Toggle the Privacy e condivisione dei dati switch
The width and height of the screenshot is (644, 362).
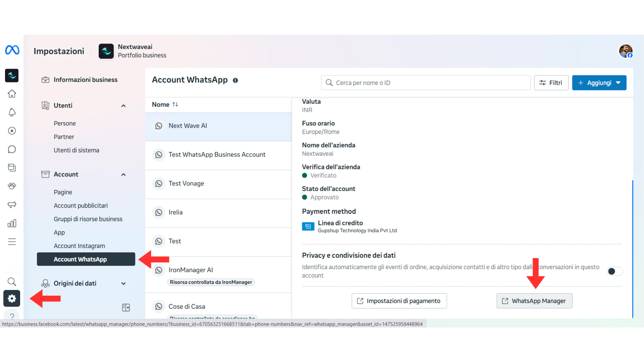[615, 271]
